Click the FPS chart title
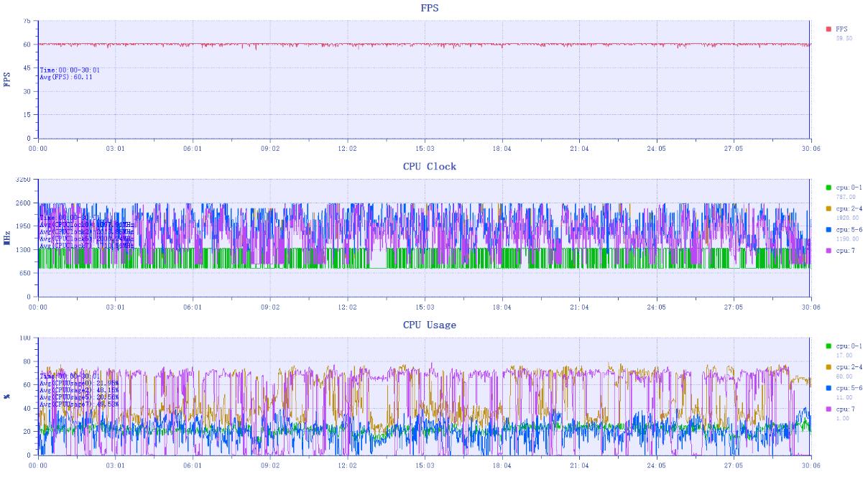 click(430, 8)
